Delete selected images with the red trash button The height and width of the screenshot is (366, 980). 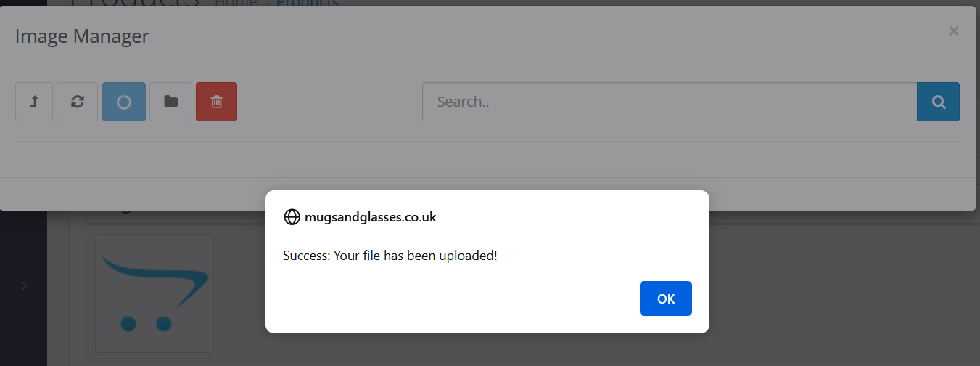[216, 102]
